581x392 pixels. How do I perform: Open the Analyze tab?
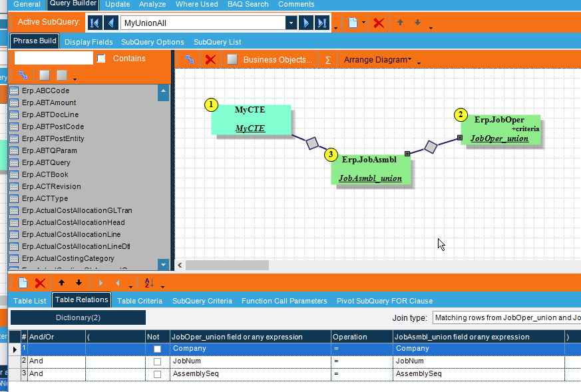[x=152, y=5]
